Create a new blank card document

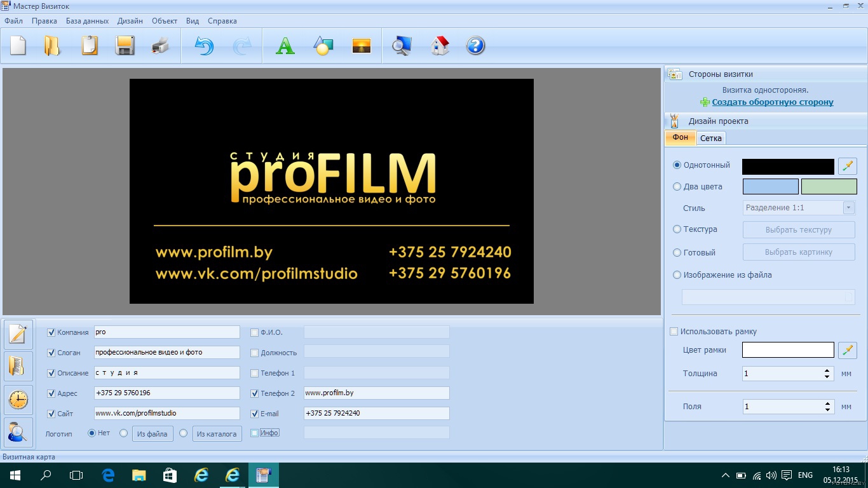pos(18,46)
